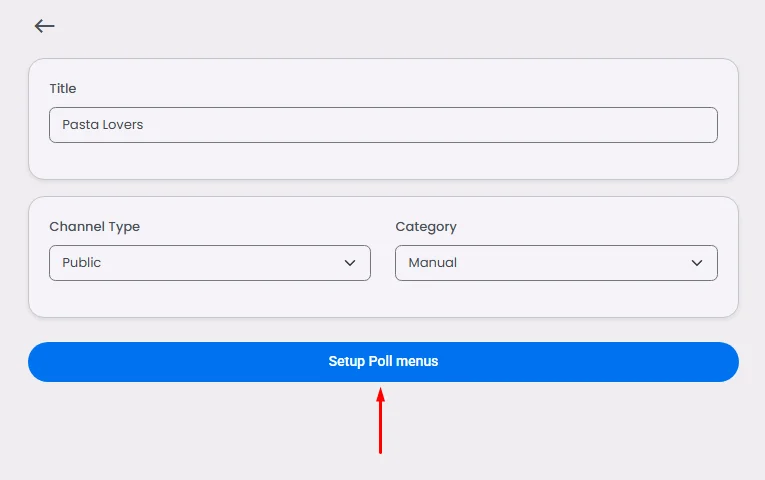Select the Pasta Lovers text in Title
This screenshot has height=480, width=765.
102,125
